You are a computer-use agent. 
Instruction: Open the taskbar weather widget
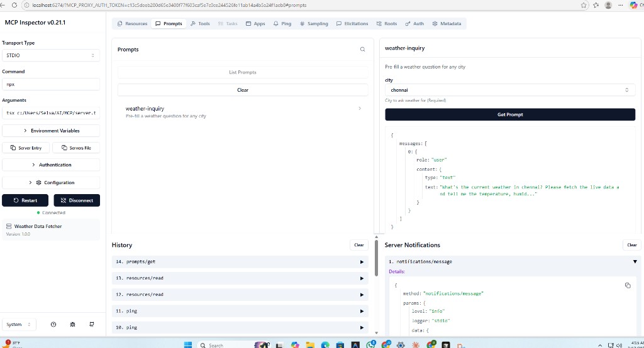point(13,344)
